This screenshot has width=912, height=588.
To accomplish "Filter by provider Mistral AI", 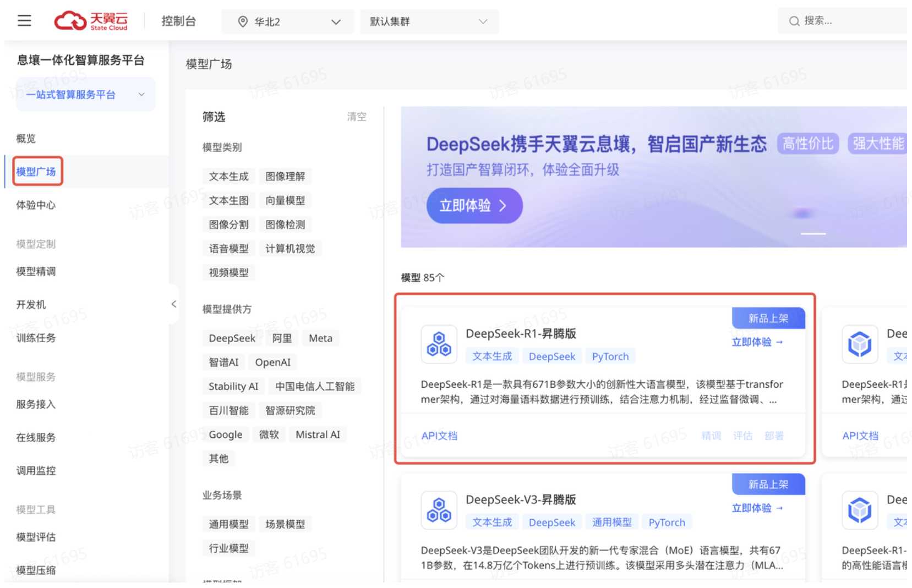I will 318,434.
